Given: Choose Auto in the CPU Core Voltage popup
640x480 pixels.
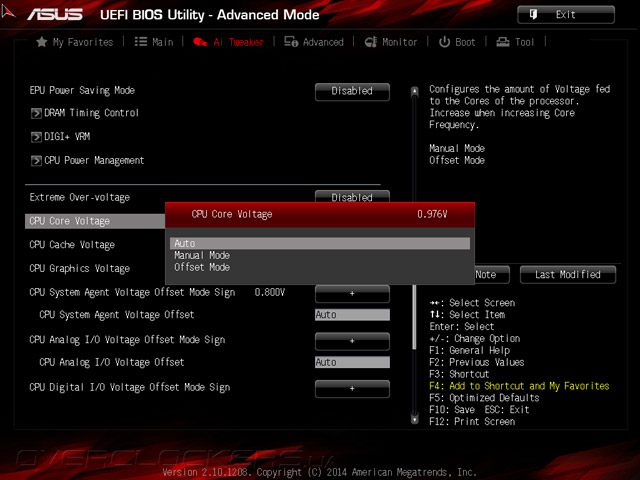Looking at the screenshot, I should click(320, 243).
